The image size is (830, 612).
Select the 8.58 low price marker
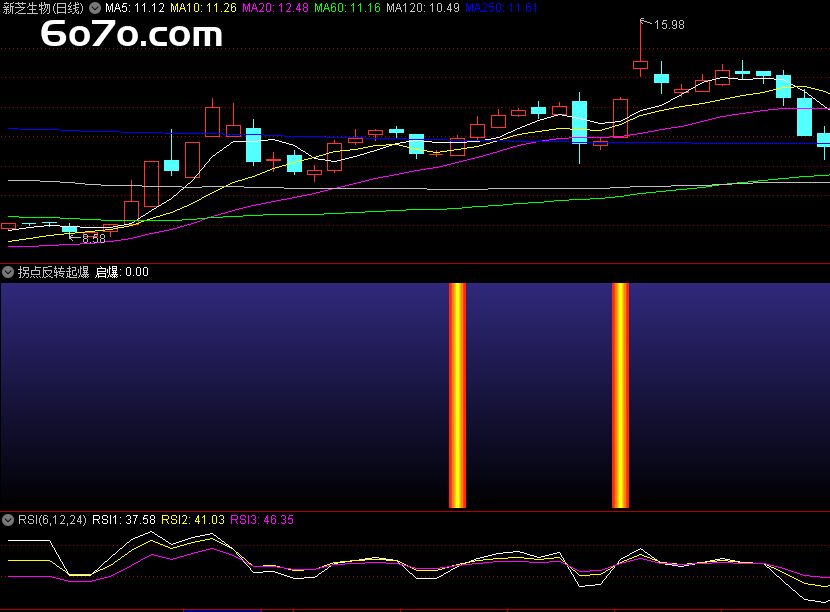(x=94, y=239)
